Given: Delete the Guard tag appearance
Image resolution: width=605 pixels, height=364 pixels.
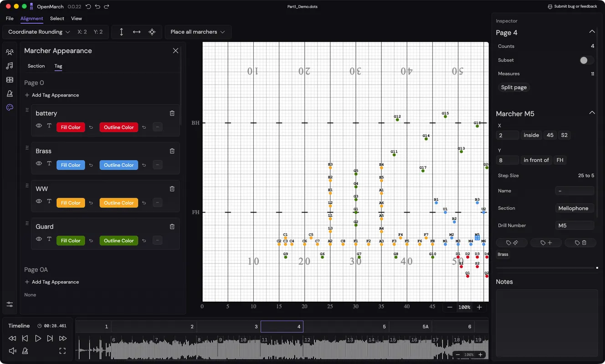Looking at the screenshot, I should pyautogui.click(x=172, y=227).
